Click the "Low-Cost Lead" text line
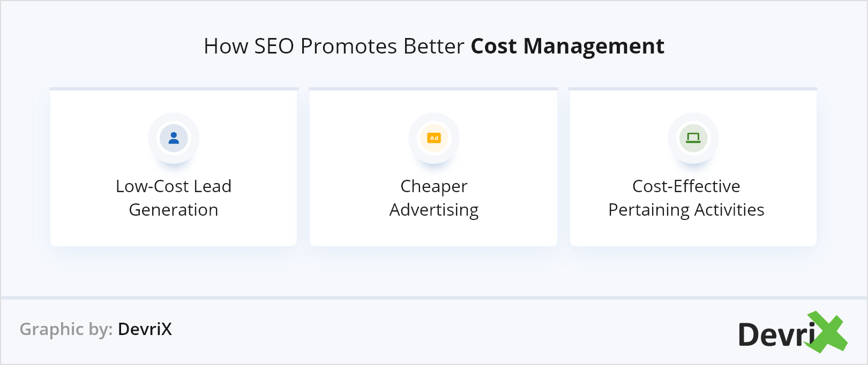868x365 pixels. [174, 186]
